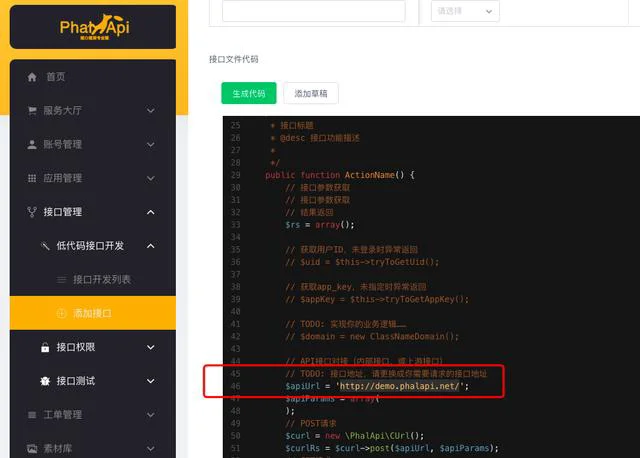Screen dimensions: 640x458
Task: Click line number 40 in gutter
Action: [x=236, y=312]
